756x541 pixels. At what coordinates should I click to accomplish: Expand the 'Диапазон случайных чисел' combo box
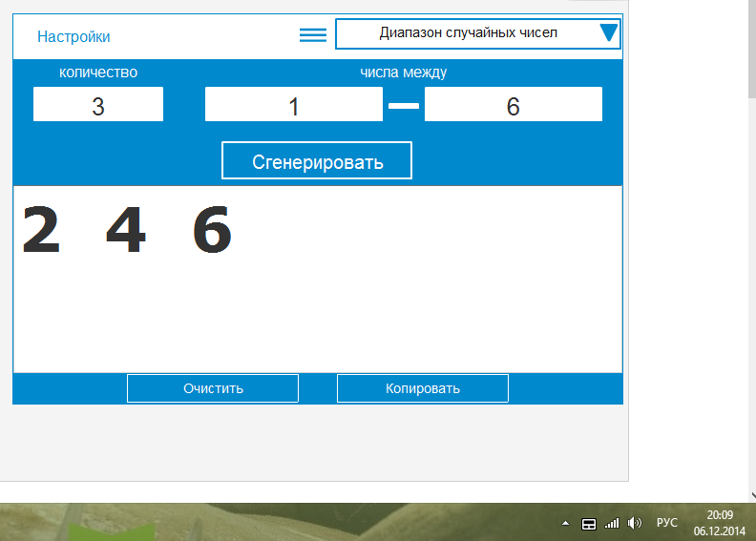[x=468, y=33]
